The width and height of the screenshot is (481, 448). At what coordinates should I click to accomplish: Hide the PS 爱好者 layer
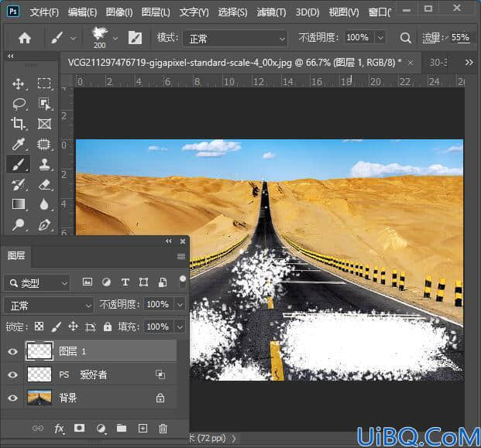click(12, 374)
